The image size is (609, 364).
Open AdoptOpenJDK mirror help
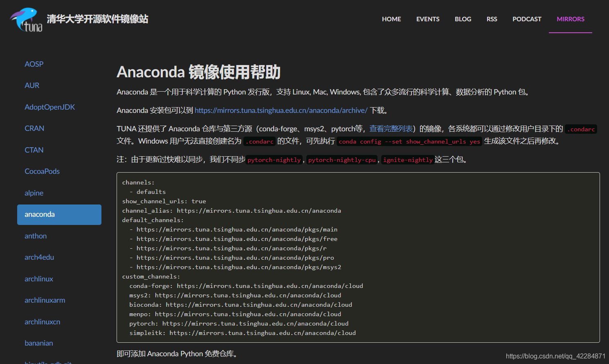click(49, 107)
